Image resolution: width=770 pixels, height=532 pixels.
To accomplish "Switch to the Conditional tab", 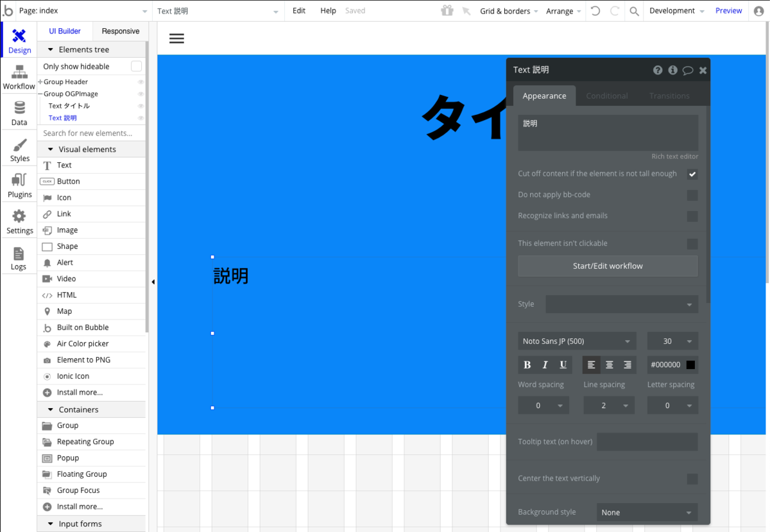I will [x=606, y=96].
